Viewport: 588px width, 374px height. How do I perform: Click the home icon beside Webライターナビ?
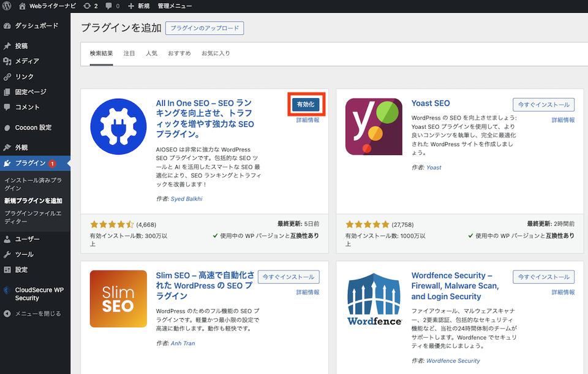(22, 6)
